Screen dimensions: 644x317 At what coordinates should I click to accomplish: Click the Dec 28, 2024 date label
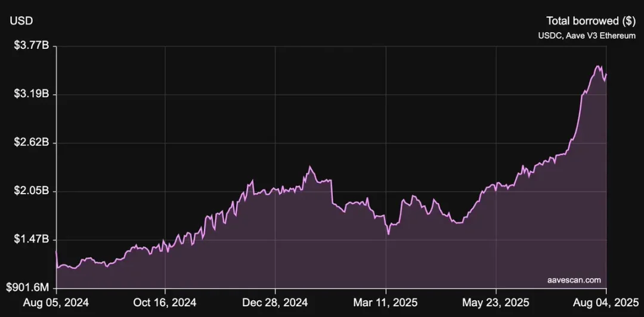click(274, 303)
